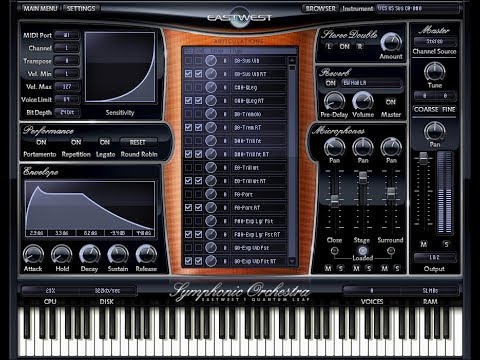Click the Stage mic Loaded indicator light
Viewport: 480px width, 360px height.
[363, 251]
